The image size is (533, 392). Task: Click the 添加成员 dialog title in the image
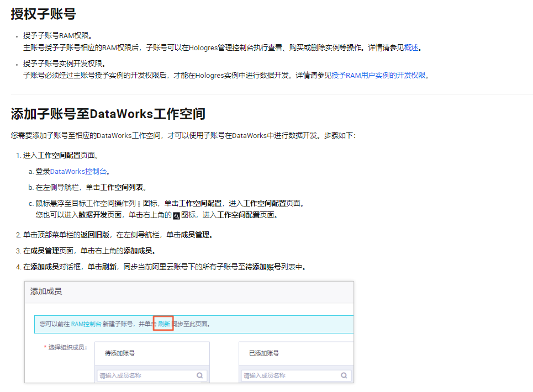coord(46,292)
